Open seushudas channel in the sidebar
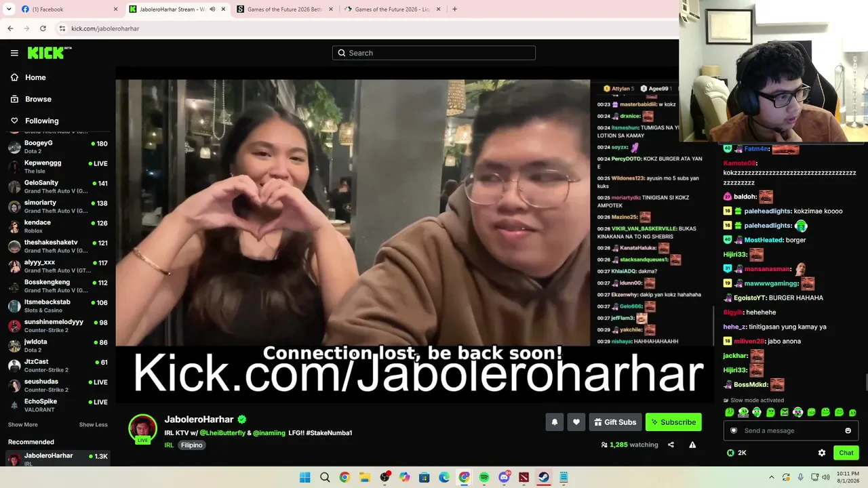Screen dimensions: 868x488 58,385
